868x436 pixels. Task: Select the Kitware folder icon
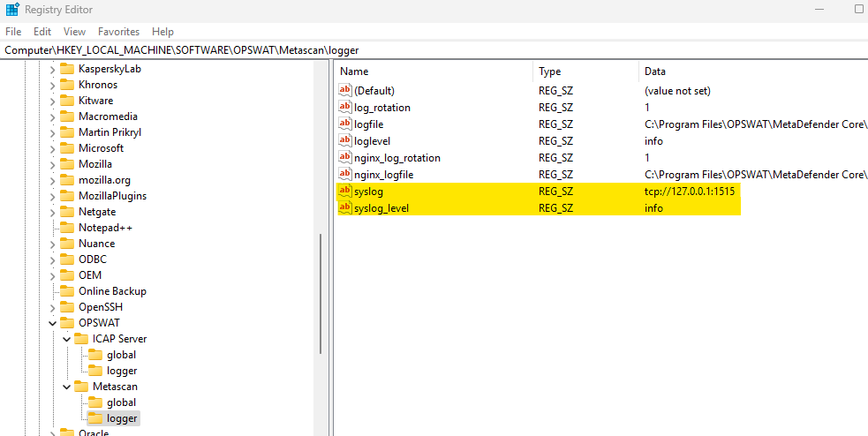(x=67, y=100)
